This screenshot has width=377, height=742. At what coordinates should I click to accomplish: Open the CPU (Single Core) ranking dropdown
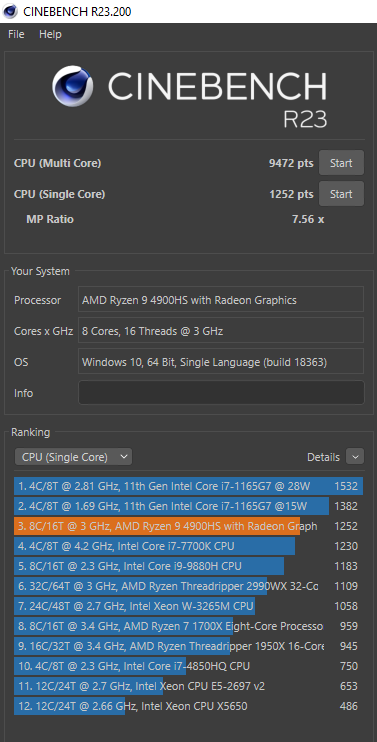tap(73, 457)
